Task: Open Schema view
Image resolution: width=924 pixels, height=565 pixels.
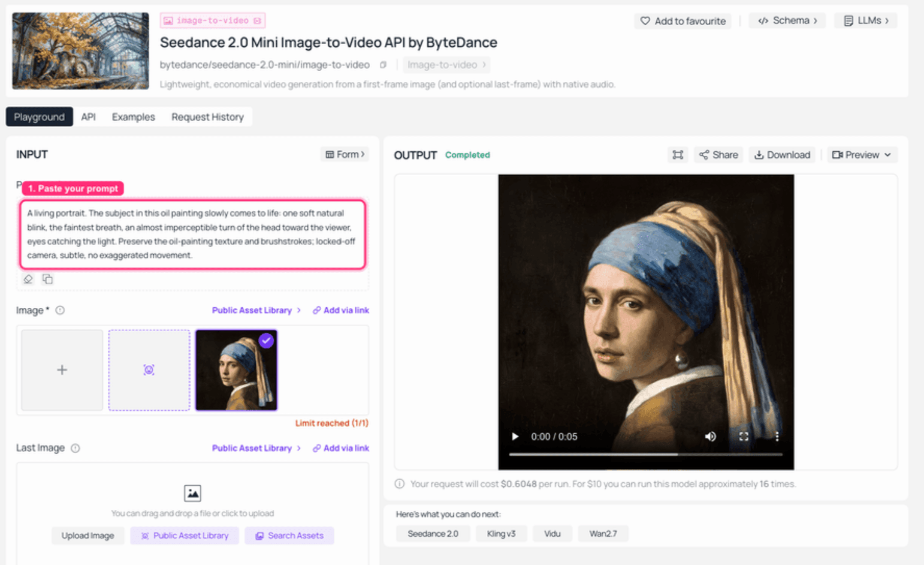Action: click(x=788, y=21)
